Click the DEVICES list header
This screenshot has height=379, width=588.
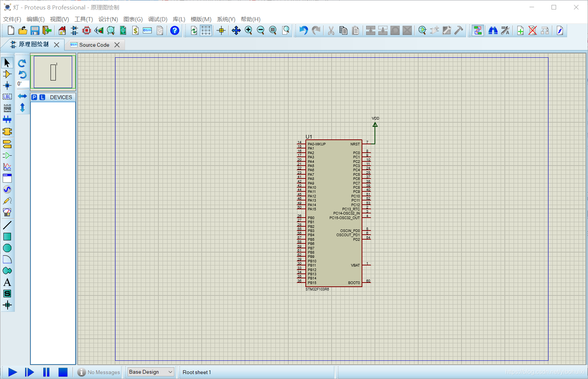point(61,97)
